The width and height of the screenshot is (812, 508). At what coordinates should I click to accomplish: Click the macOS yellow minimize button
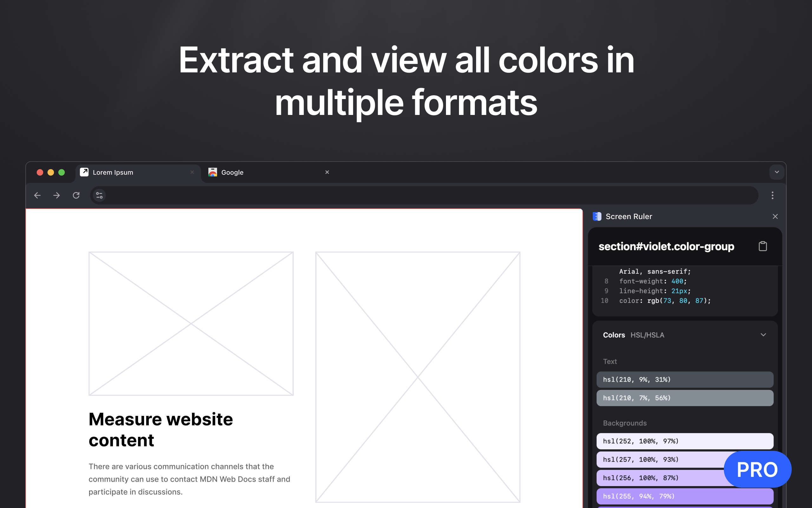(x=51, y=172)
